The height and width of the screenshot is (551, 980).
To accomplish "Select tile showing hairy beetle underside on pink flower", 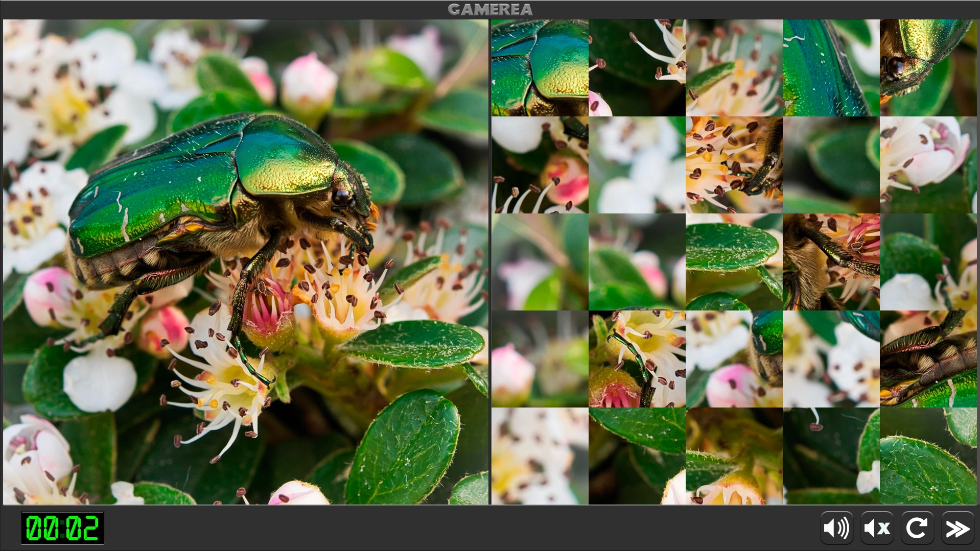I will [x=831, y=262].
